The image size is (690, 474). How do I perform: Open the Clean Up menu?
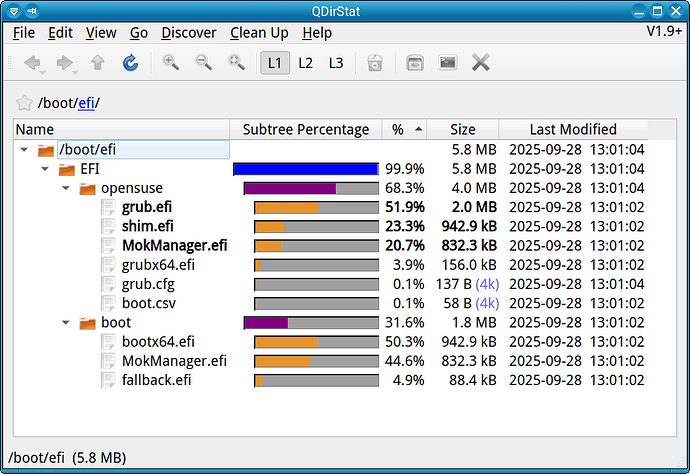click(259, 33)
